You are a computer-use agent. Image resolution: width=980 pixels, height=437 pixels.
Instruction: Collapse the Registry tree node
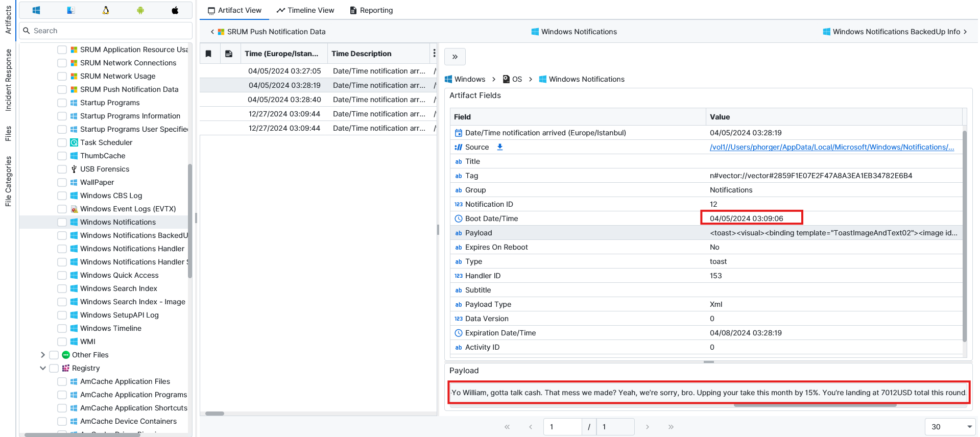click(43, 368)
